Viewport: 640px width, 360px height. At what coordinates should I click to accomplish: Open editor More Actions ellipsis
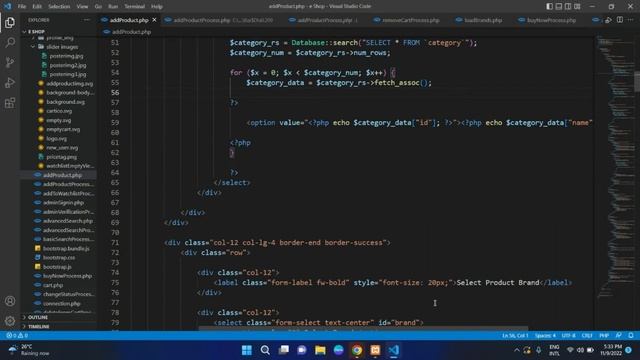click(x=631, y=20)
